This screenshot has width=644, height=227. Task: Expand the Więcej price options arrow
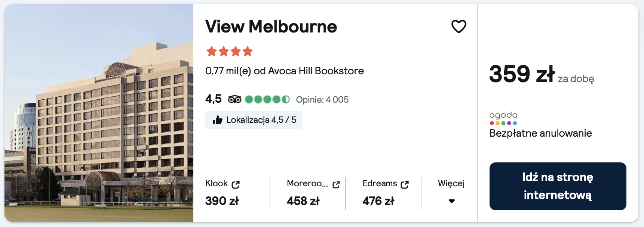click(451, 201)
